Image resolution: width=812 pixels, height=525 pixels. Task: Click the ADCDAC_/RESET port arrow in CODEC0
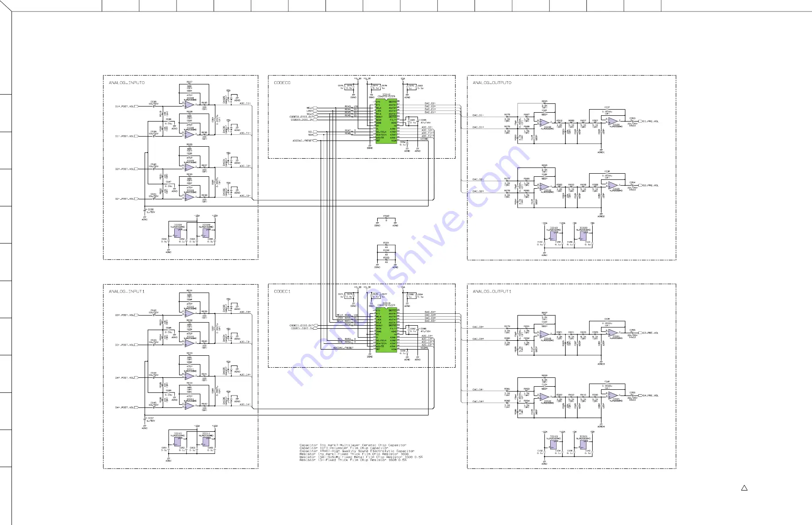[x=315, y=141]
